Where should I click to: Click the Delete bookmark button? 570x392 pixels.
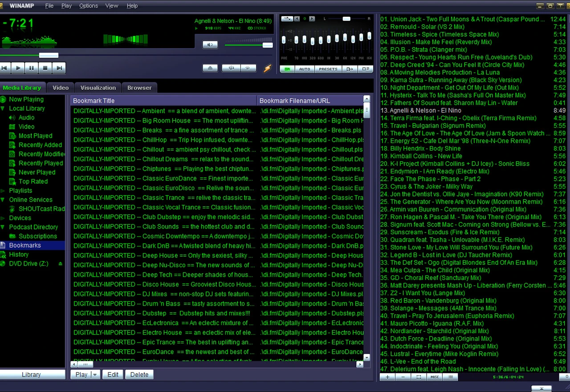pyautogui.click(x=139, y=375)
